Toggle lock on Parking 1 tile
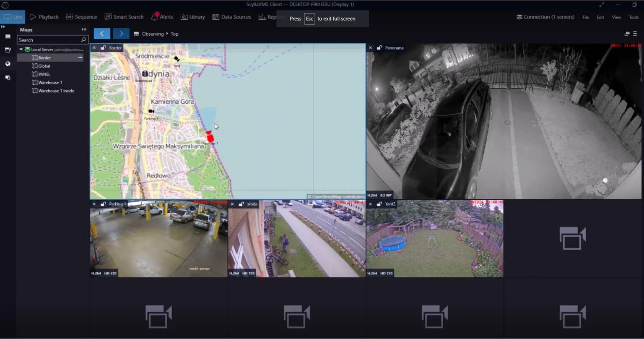This screenshot has height=339, width=644. (x=103, y=204)
